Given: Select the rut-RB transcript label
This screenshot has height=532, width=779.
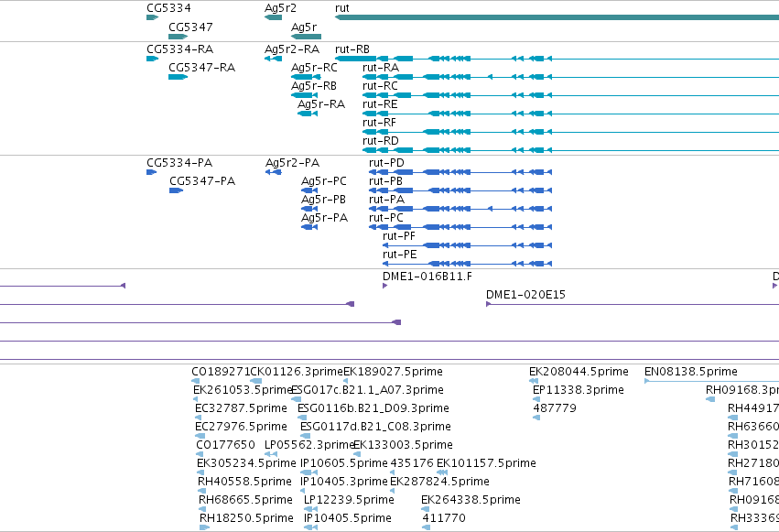Looking at the screenshot, I should pos(352,49).
